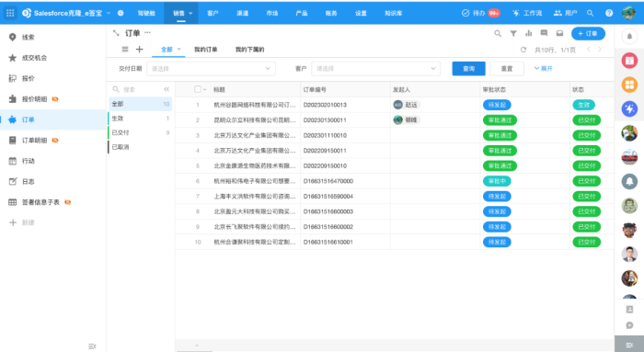
Task: Click the 查询 search button
Action: [x=468, y=69]
